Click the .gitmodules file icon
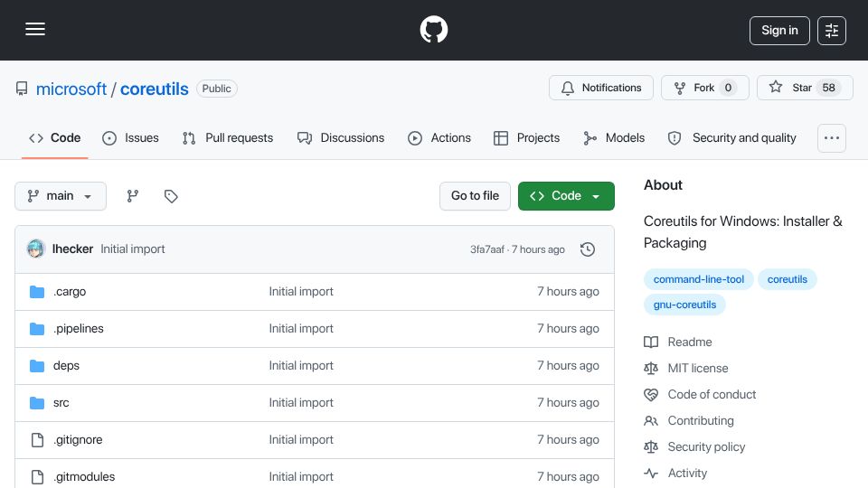868x488 pixels. pos(37,477)
